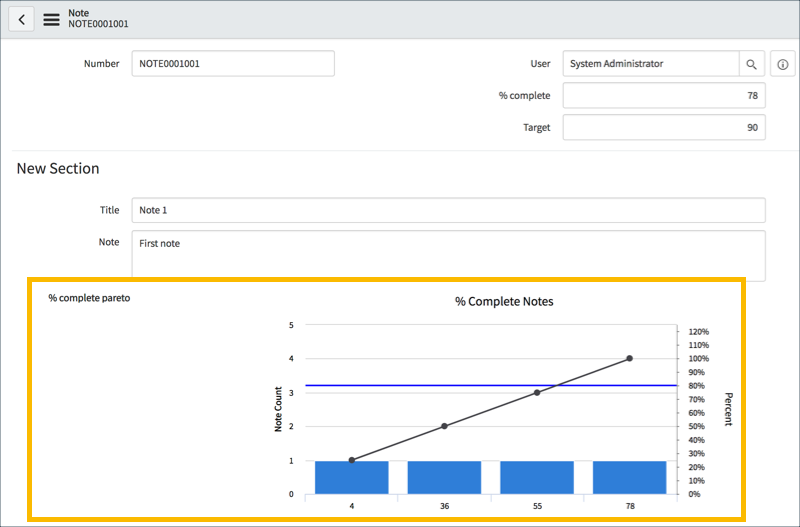Click the line point above bar 55
This screenshot has height=527, width=800.
click(537, 392)
